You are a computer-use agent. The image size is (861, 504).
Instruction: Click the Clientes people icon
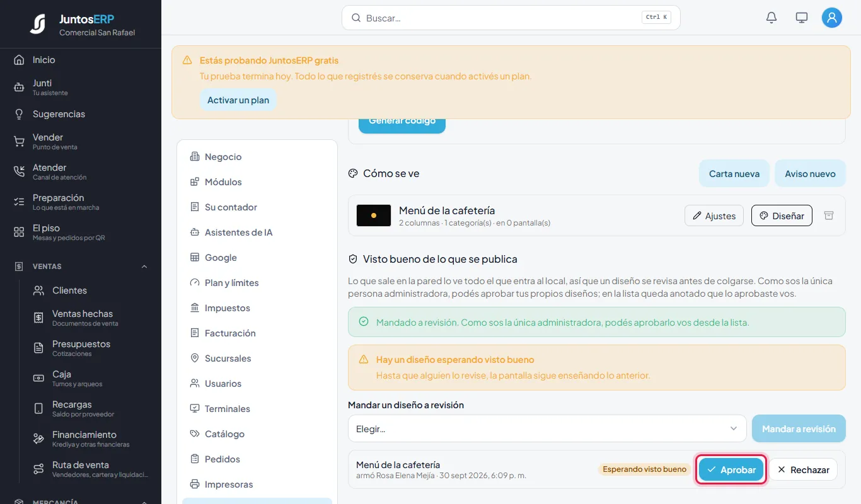[x=38, y=290]
